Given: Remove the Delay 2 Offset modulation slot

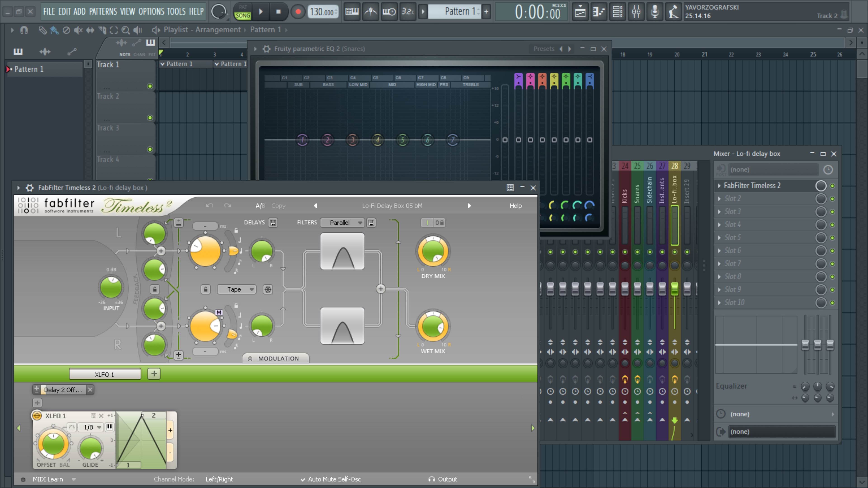Looking at the screenshot, I should pyautogui.click(x=90, y=390).
